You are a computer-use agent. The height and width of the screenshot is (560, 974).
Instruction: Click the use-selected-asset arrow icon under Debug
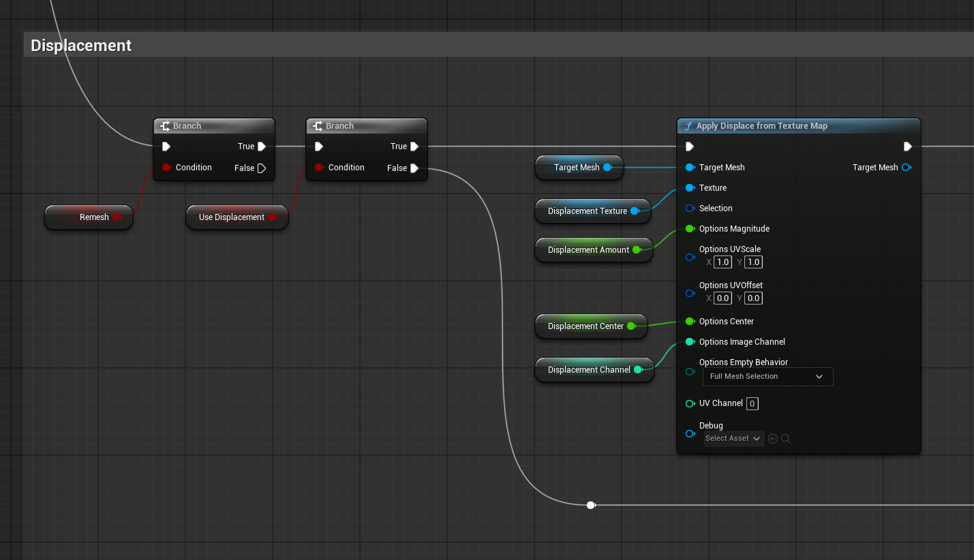coord(773,439)
